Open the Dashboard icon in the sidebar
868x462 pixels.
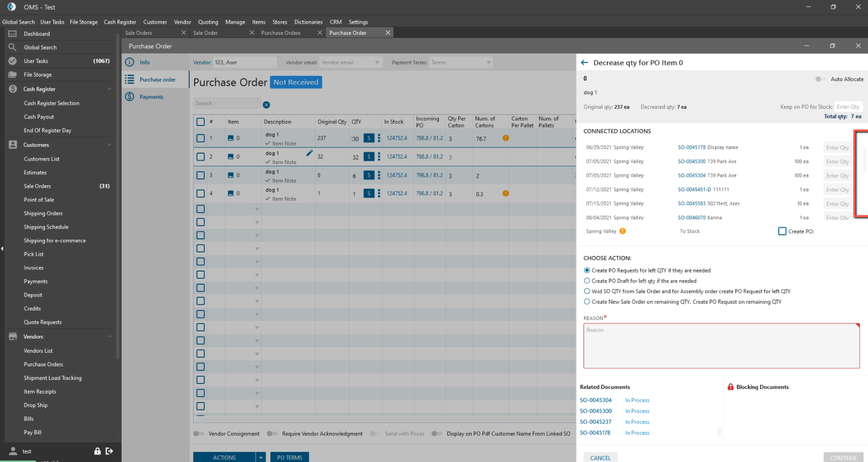point(13,34)
